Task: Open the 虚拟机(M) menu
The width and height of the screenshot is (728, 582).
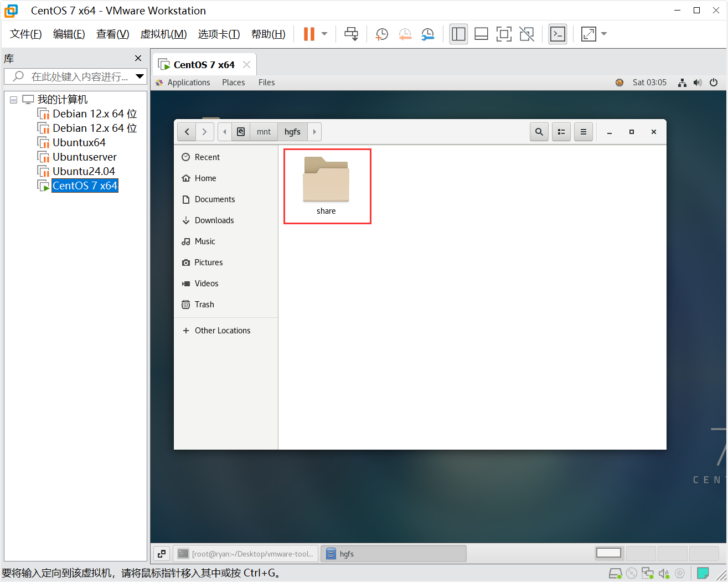Action: 164,34
